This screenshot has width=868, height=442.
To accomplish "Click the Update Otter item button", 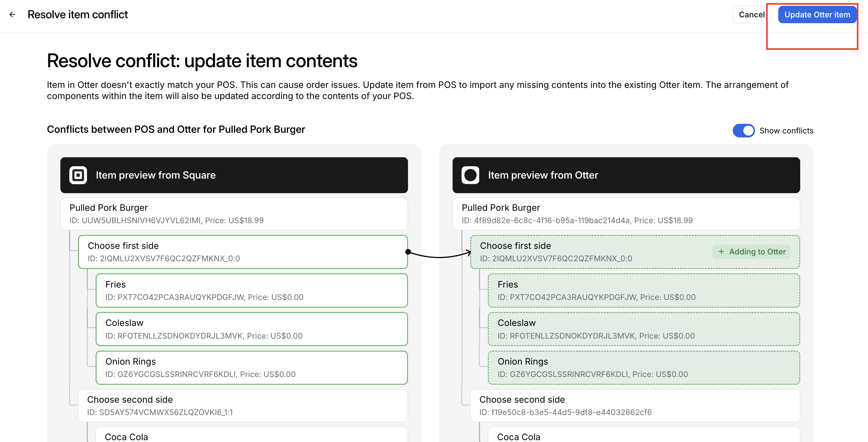I will [x=817, y=15].
